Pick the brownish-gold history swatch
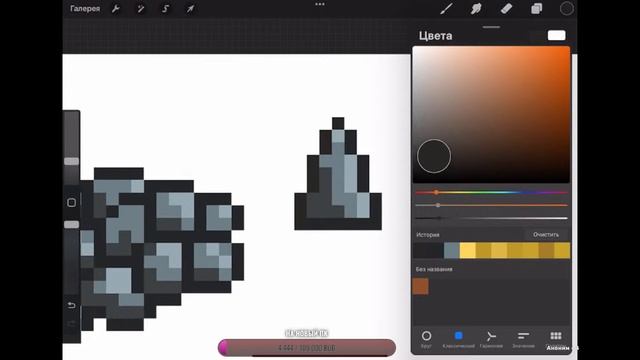 (x=547, y=250)
